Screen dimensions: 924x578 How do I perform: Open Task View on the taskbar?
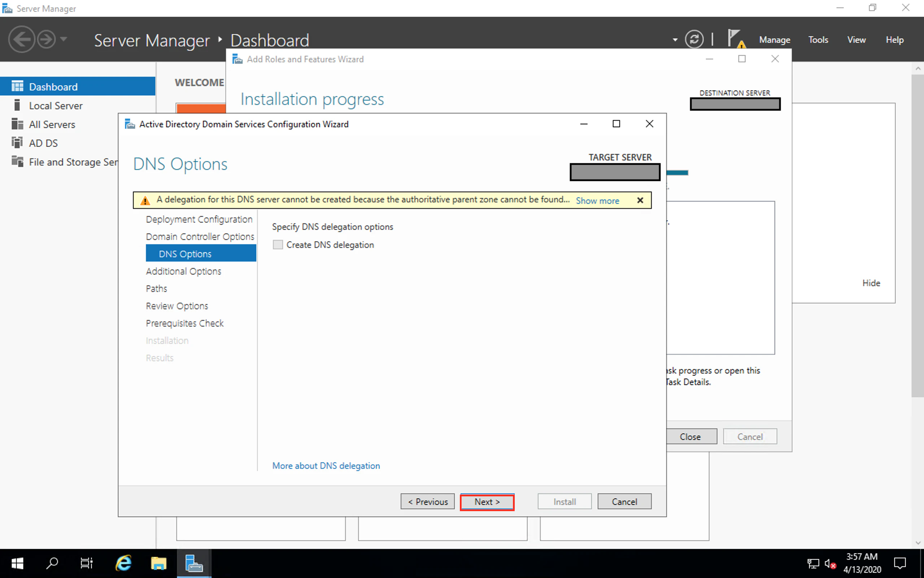point(87,563)
